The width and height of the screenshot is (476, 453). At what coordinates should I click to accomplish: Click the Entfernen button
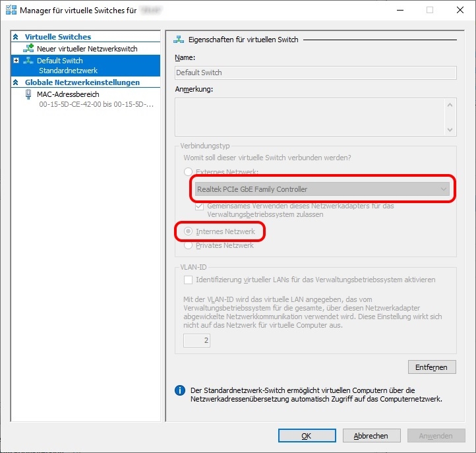tap(432, 367)
